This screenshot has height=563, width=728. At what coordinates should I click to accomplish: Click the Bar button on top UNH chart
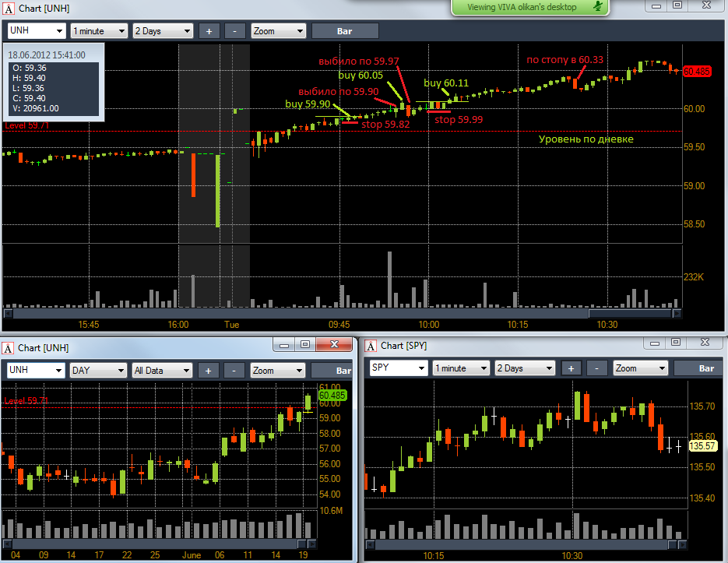tap(345, 31)
